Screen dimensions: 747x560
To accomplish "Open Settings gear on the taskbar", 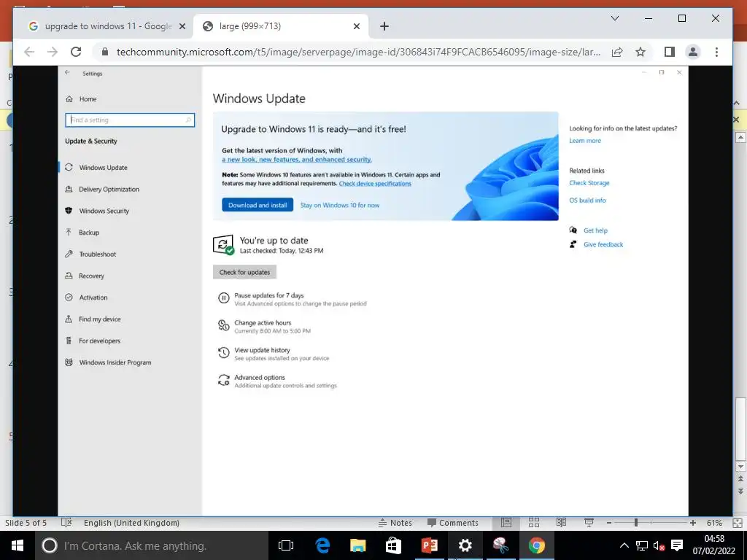I will (465, 545).
